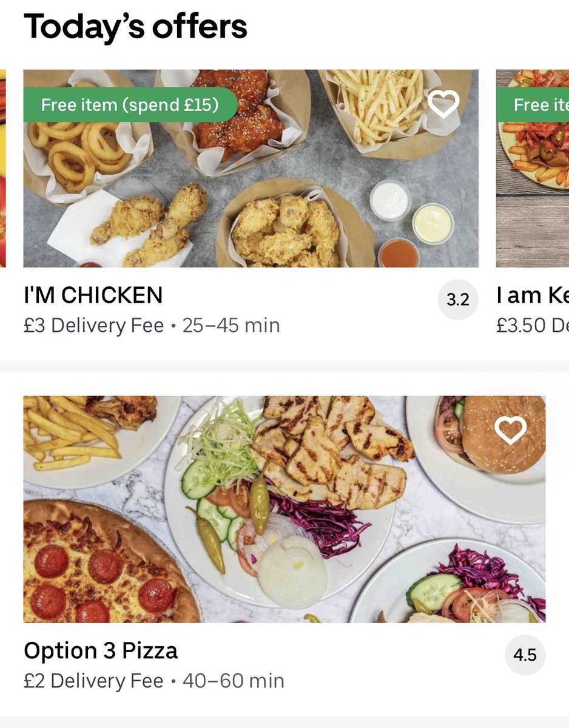Click the '25–45 min' delivery time
Screen dimensions: 569x728
[231, 326]
